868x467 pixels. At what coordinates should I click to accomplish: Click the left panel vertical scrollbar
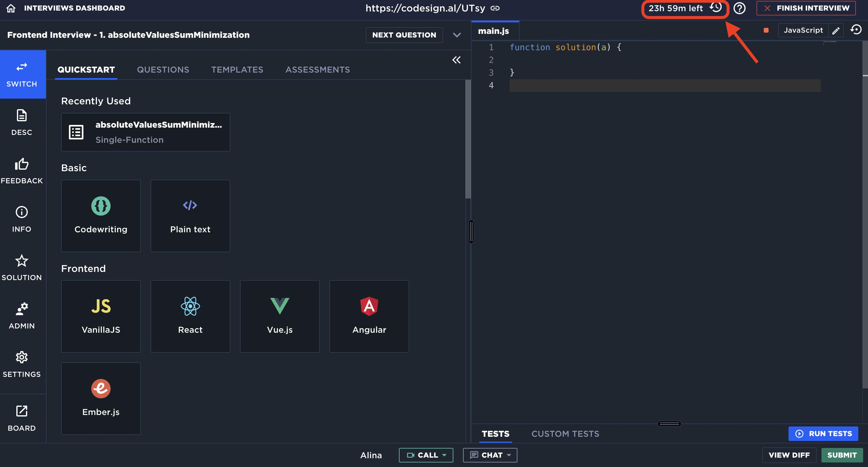(468, 139)
